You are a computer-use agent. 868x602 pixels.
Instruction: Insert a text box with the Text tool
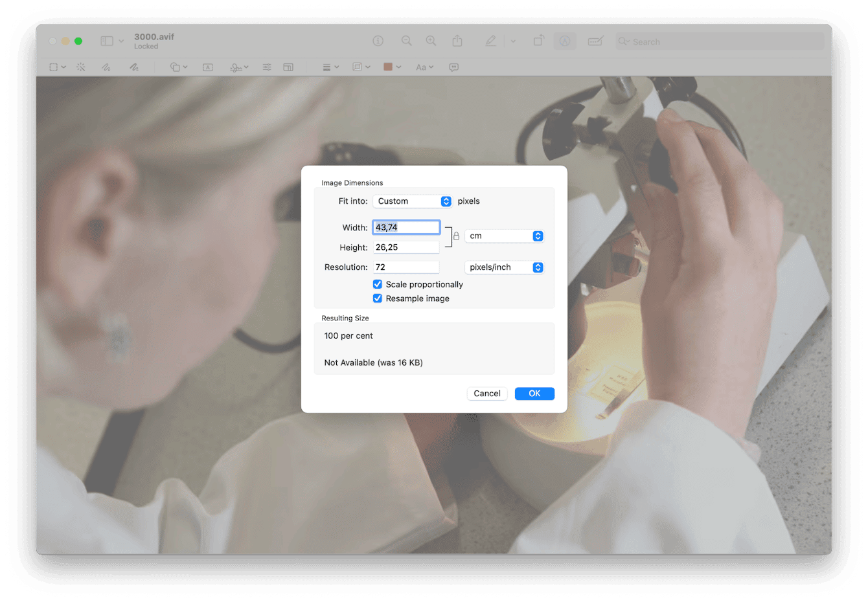(x=207, y=67)
